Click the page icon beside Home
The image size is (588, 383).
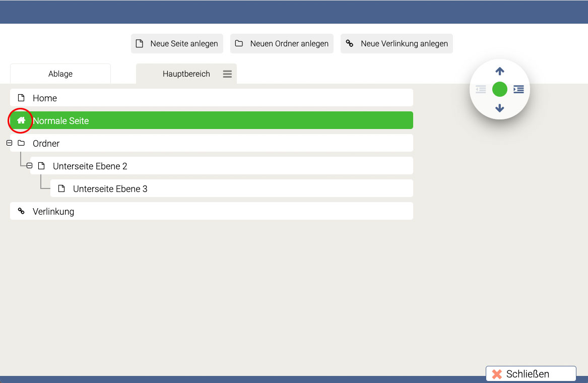pyautogui.click(x=21, y=98)
